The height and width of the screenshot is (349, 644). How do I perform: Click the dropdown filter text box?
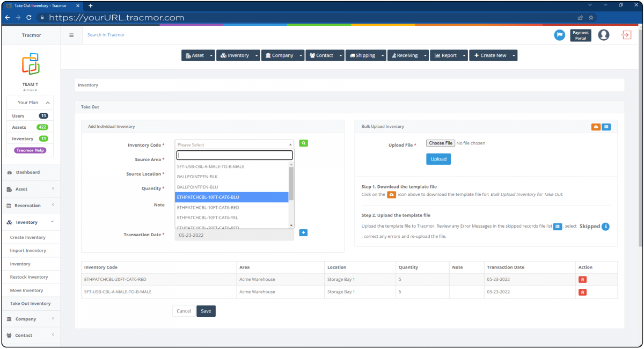pyautogui.click(x=235, y=155)
